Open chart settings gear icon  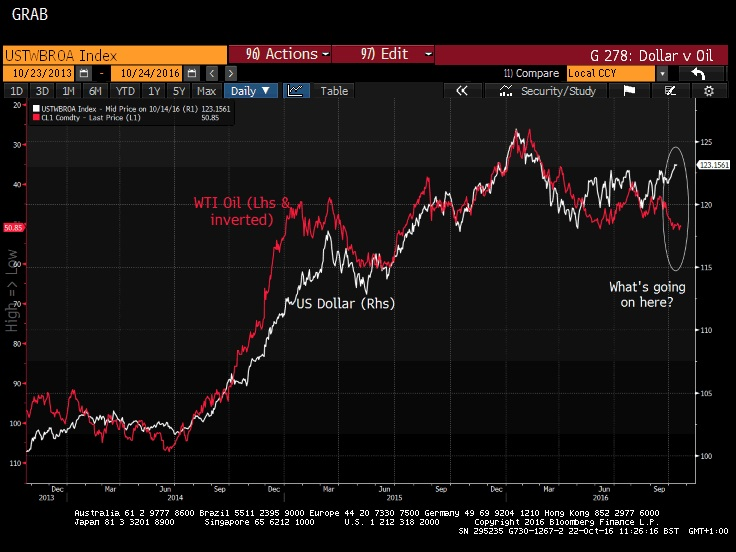click(x=709, y=91)
